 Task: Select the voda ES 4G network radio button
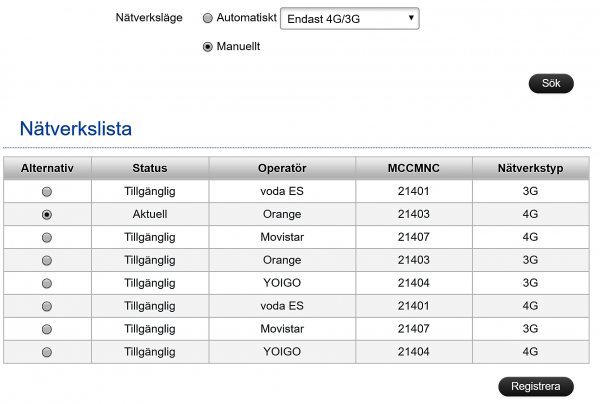(x=47, y=306)
